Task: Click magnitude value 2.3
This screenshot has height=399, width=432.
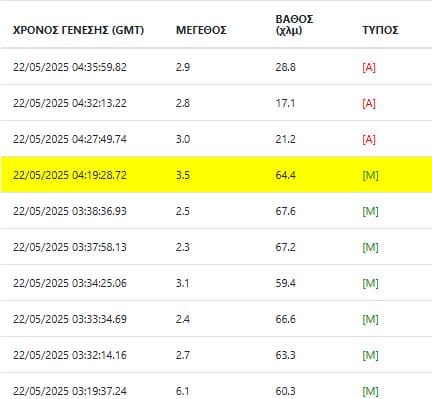Action: (x=183, y=247)
